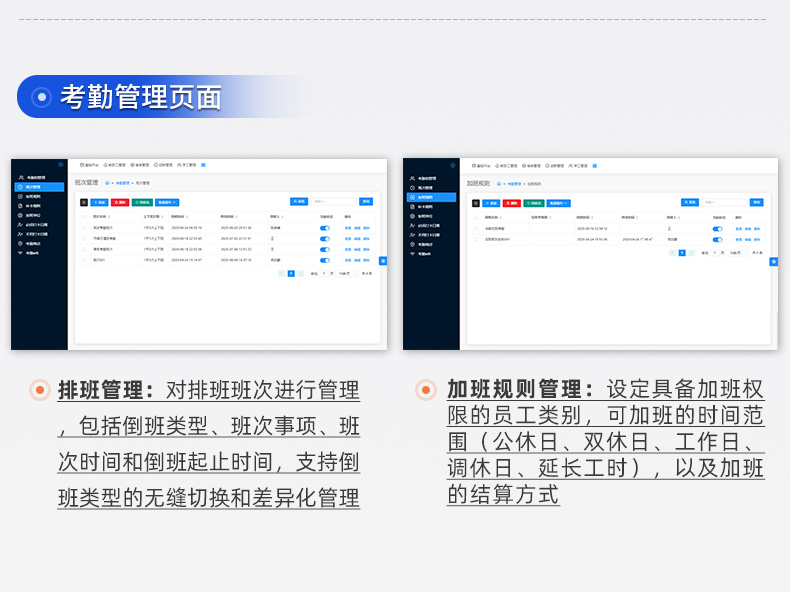Click the sidebar collapse icon above the highlighted 班次管理 item

click(x=61, y=164)
